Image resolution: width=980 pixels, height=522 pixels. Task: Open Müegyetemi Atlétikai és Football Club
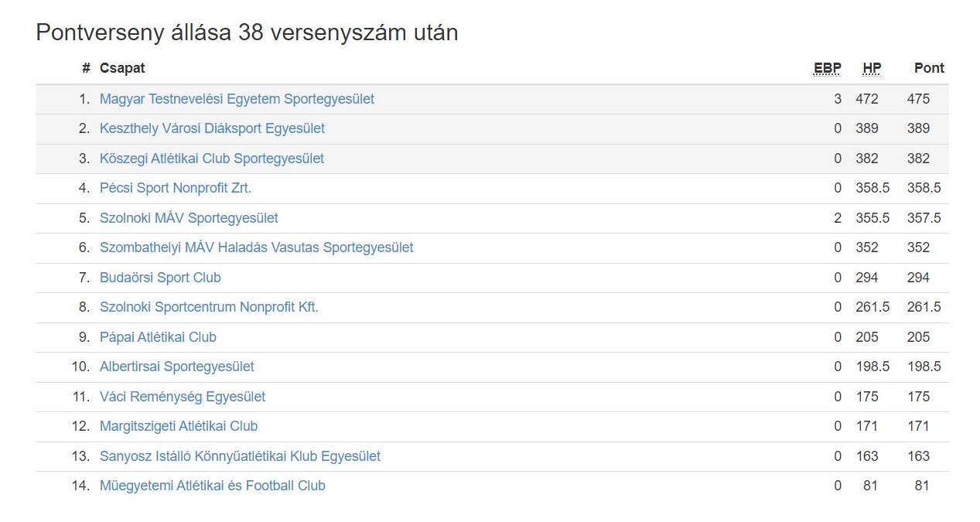213,486
